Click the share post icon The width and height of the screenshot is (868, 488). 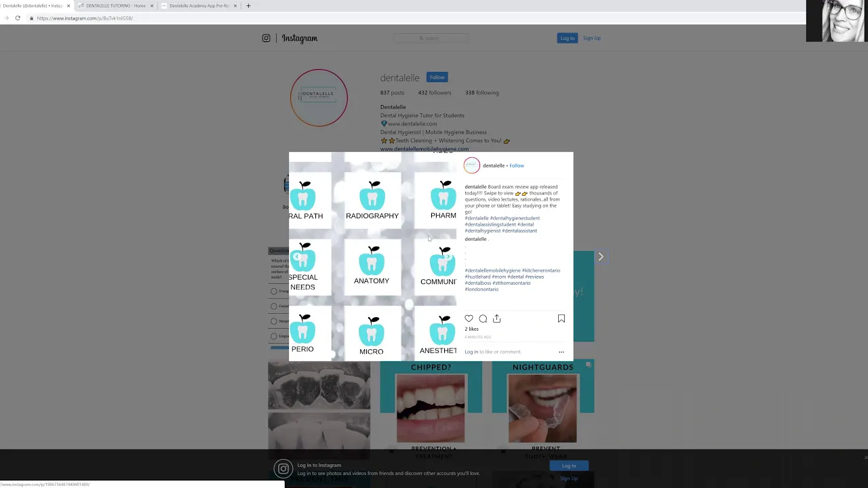click(x=496, y=319)
